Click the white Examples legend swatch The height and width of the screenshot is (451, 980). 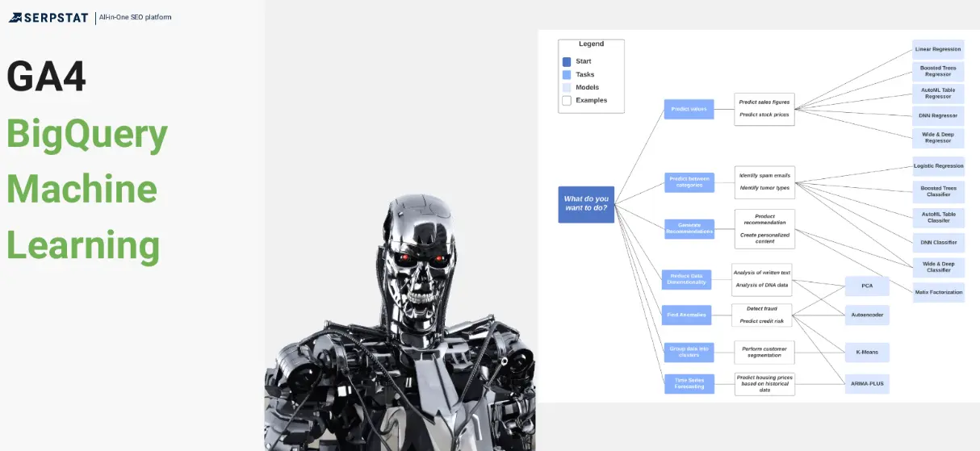coord(567,100)
